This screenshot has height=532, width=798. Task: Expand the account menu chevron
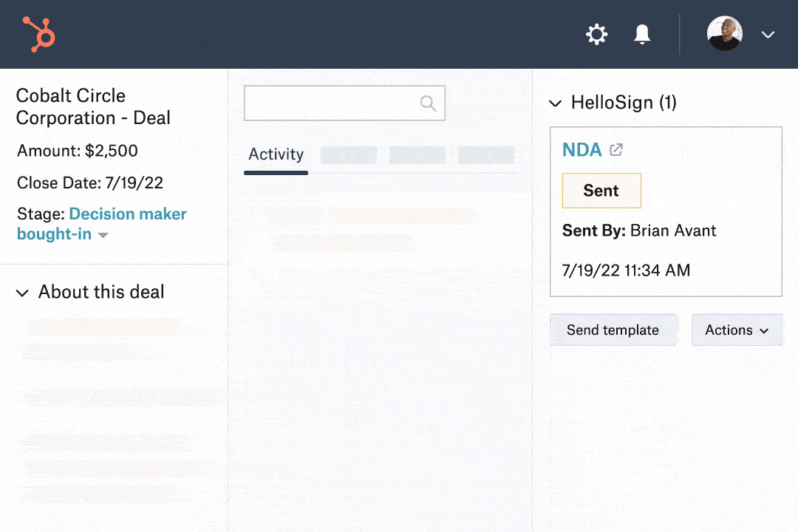point(768,35)
